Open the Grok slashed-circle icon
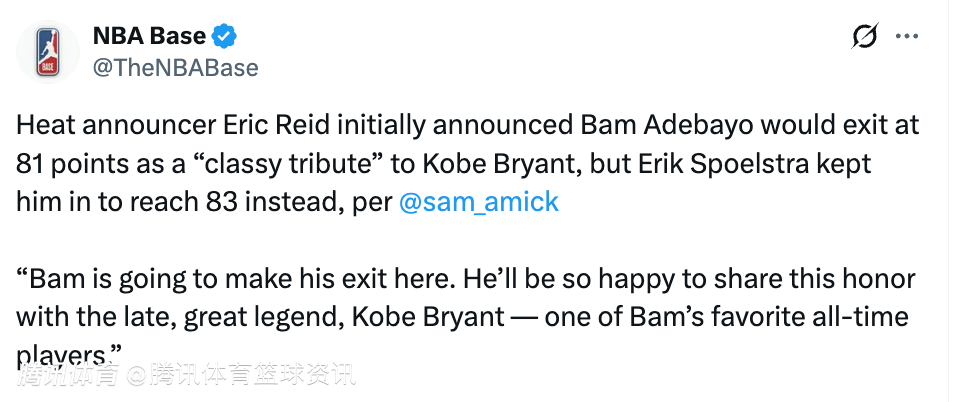Viewport: 962px width, 402px height. [864, 37]
